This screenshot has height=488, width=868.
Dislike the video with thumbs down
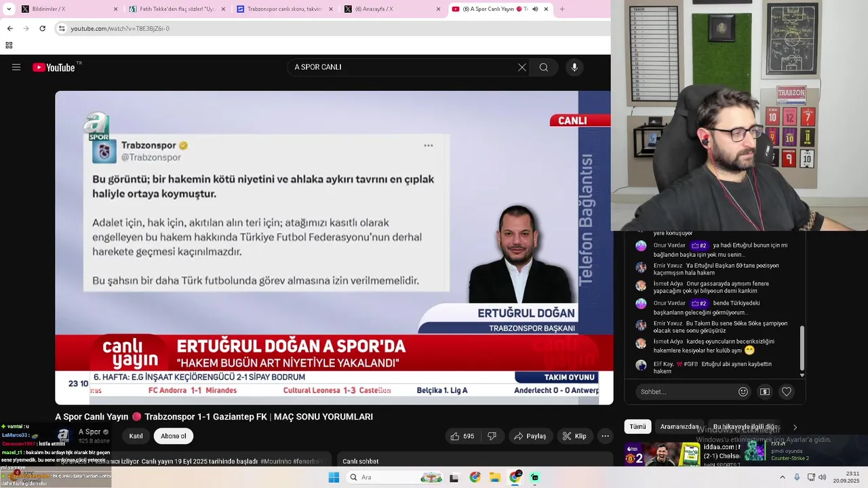[x=492, y=436]
